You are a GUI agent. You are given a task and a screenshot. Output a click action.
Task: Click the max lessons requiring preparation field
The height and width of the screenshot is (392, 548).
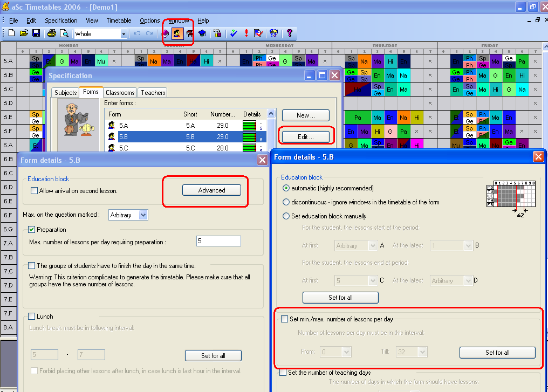218,242
